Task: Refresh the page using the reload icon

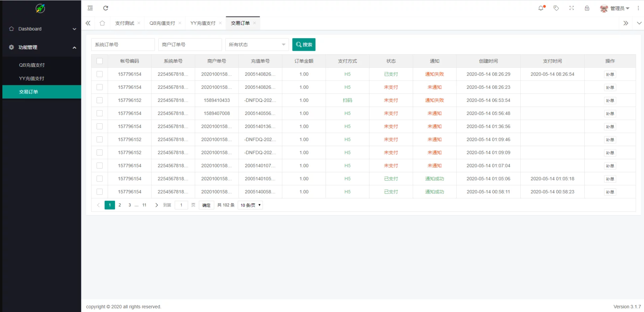Action: click(105, 8)
